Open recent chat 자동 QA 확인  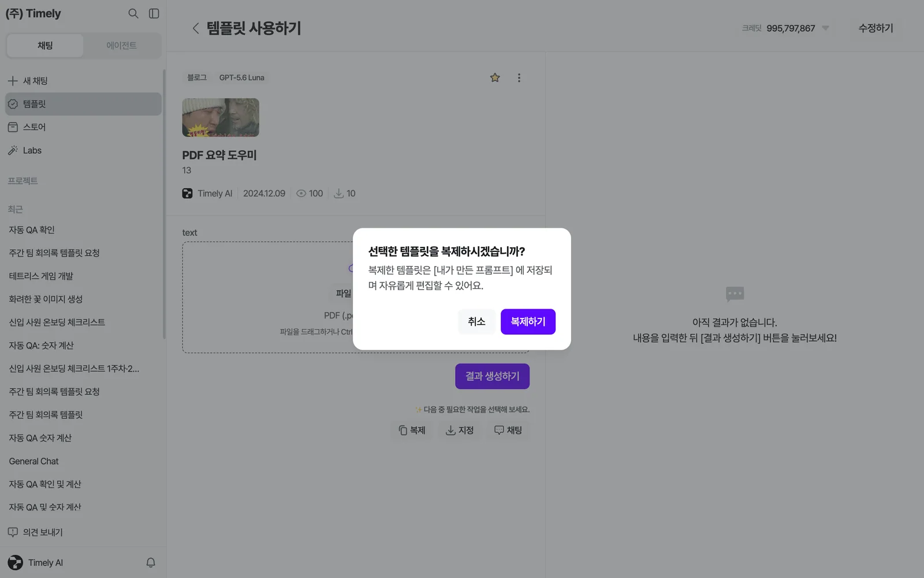(83, 230)
